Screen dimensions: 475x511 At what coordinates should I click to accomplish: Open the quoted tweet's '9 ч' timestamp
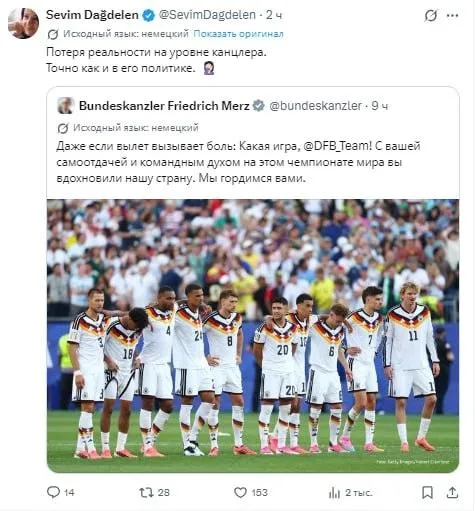(380, 106)
